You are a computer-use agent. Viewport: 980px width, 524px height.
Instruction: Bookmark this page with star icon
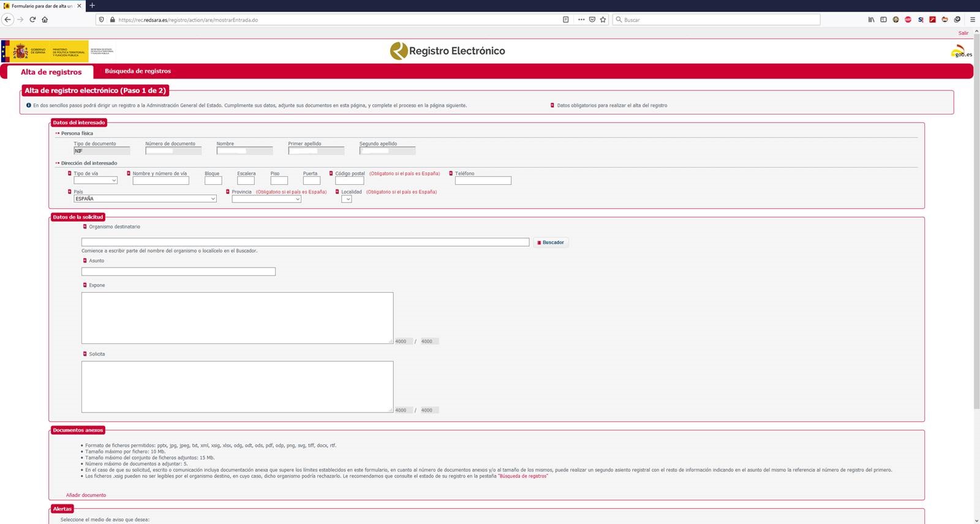[x=603, y=20]
